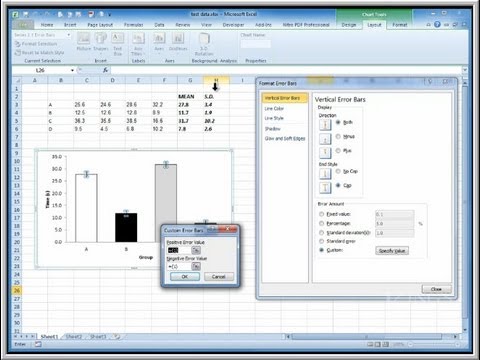Click the Specify Value button
Screen dimensions: 480x360
392,251
